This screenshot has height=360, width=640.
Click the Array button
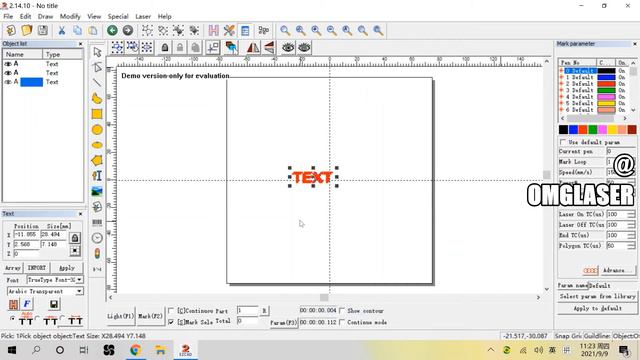point(13,268)
